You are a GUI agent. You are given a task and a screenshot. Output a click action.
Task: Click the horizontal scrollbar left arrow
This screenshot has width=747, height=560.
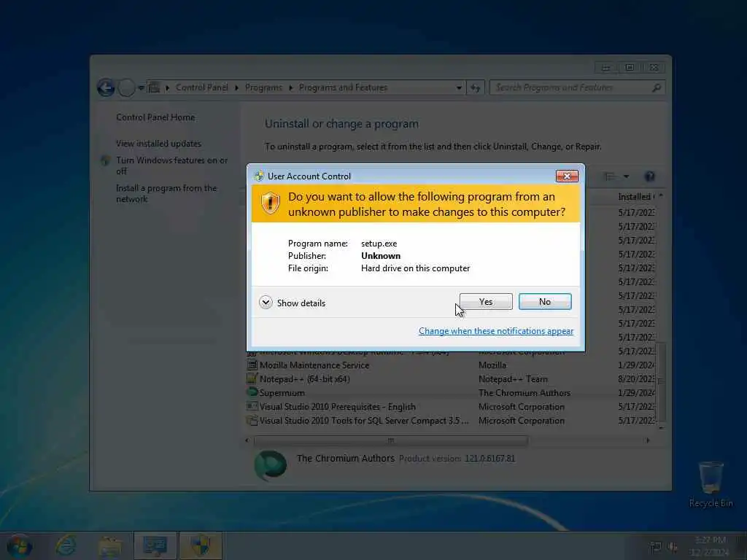click(247, 440)
